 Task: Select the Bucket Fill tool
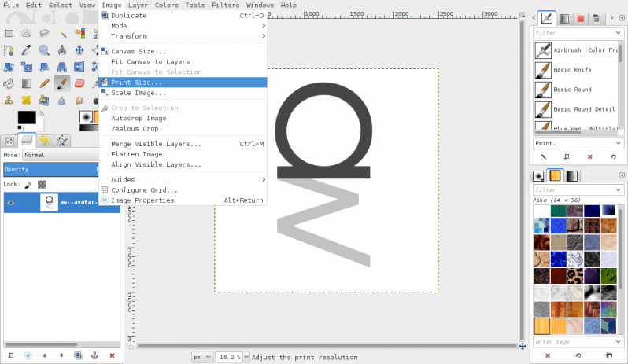(x=9, y=83)
